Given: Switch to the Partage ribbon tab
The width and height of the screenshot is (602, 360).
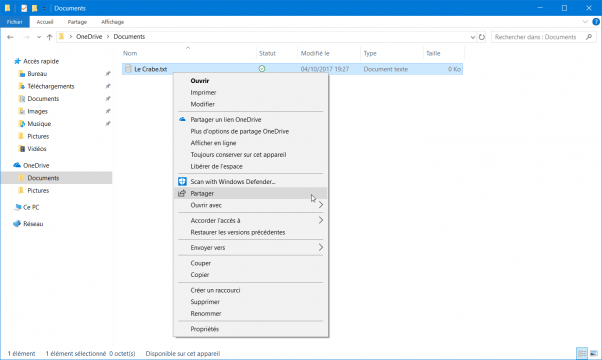Looking at the screenshot, I should [77, 22].
